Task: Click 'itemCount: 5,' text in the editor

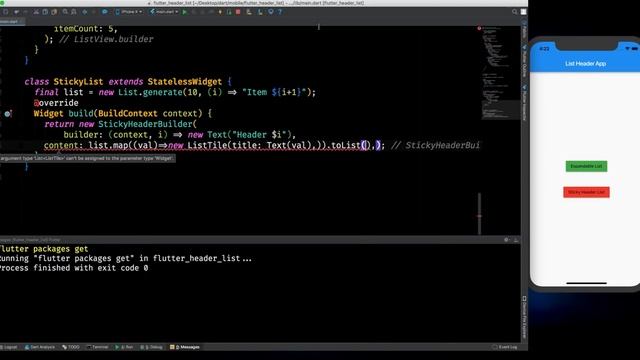Action: pos(86,29)
